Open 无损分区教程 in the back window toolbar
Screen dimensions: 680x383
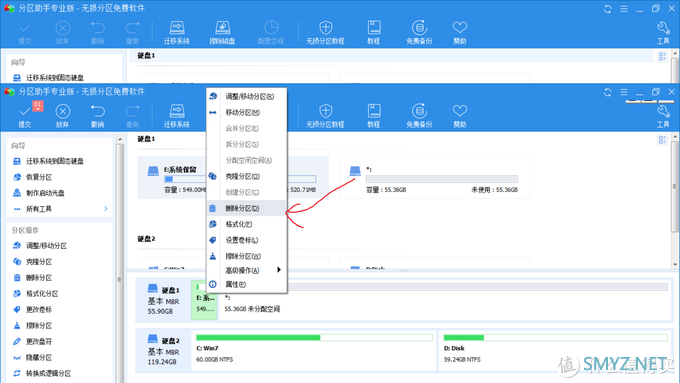pyautogui.click(x=325, y=33)
